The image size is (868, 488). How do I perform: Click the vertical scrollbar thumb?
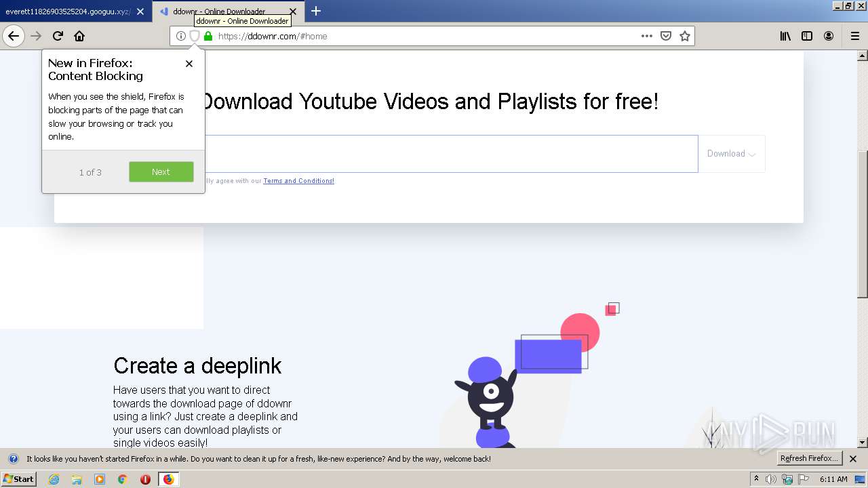[x=863, y=224]
